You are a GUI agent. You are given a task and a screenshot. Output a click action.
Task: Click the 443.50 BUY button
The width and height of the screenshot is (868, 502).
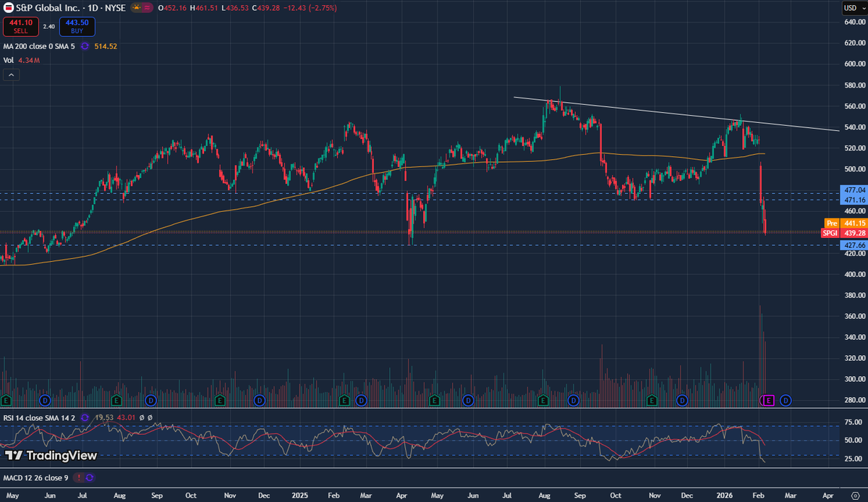point(78,27)
